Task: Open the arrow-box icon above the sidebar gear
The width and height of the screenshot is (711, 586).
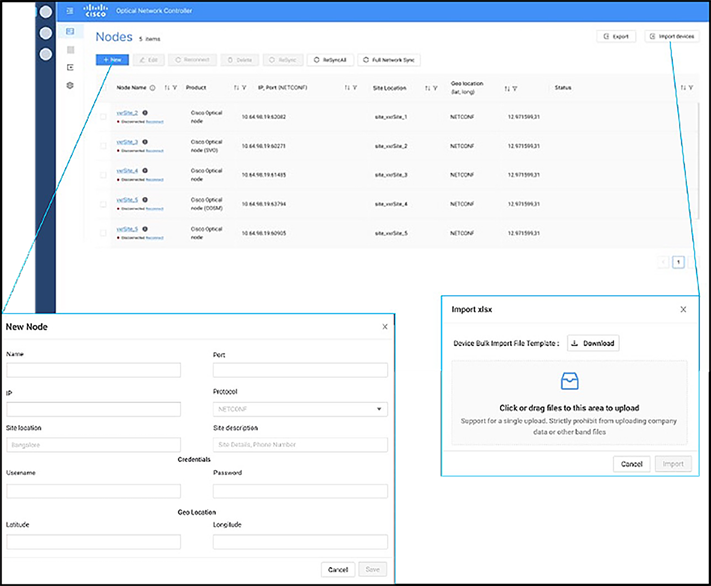Action: 70,68
